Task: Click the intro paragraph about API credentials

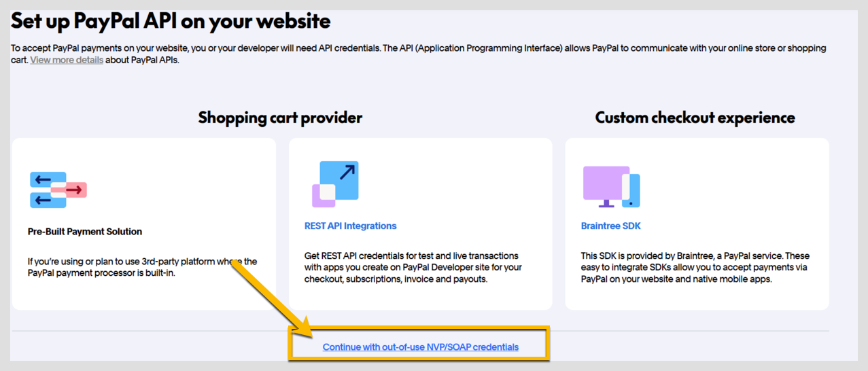Action: 418,54
